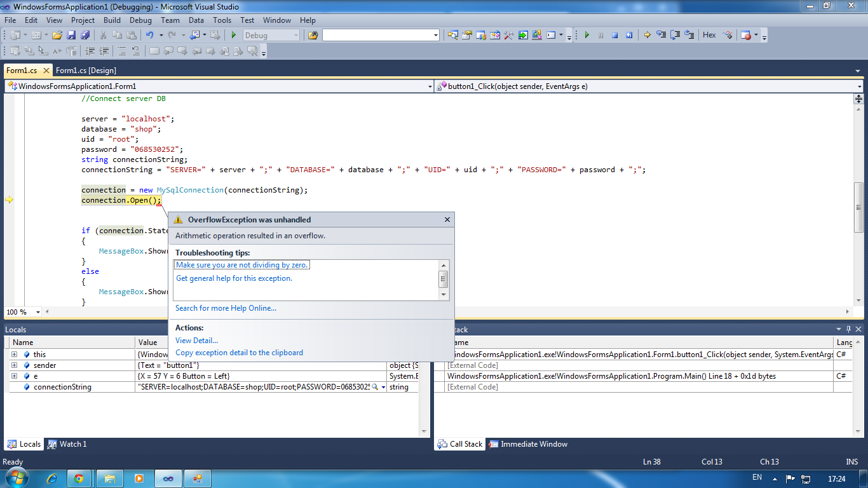Expand the 'e' variable in Locals
Screen dimensions: 868x488
pos(14,376)
